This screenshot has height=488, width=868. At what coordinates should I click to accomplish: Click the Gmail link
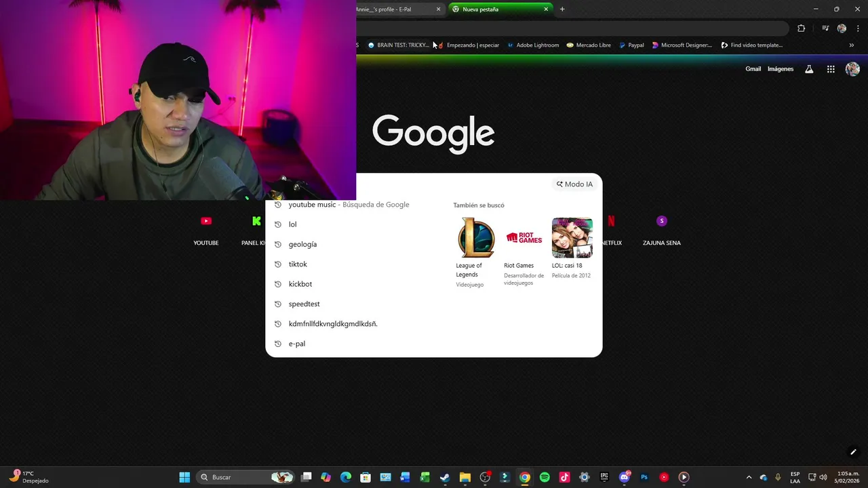click(x=753, y=69)
